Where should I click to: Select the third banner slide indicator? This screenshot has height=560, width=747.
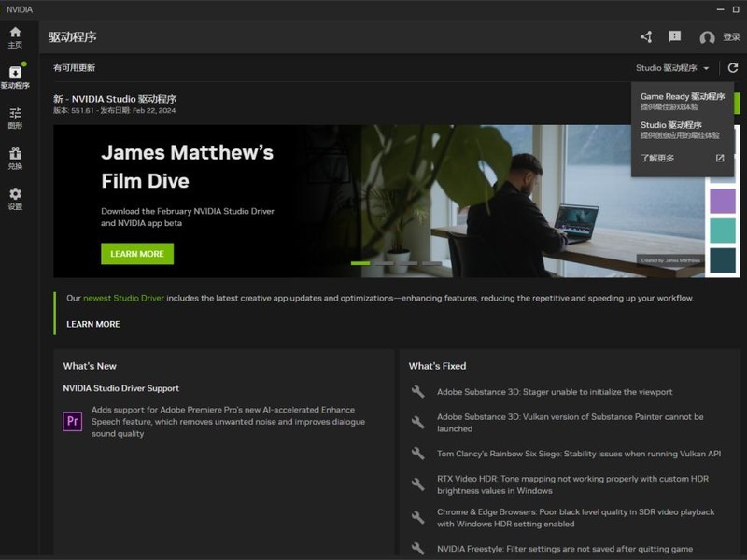click(408, 263)
